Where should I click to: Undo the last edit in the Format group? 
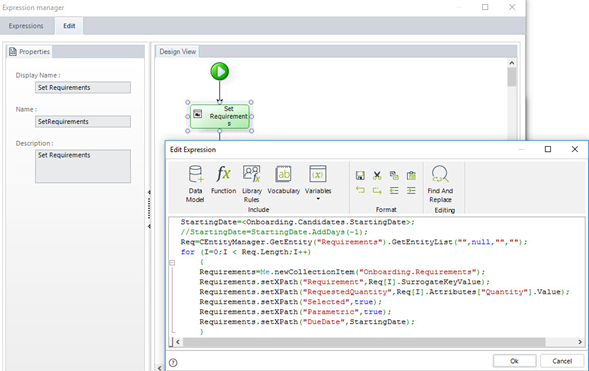pos(360,190)
